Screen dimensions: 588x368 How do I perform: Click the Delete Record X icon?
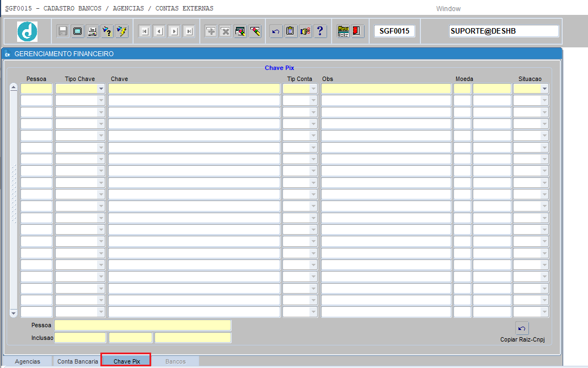coord(226,31)
